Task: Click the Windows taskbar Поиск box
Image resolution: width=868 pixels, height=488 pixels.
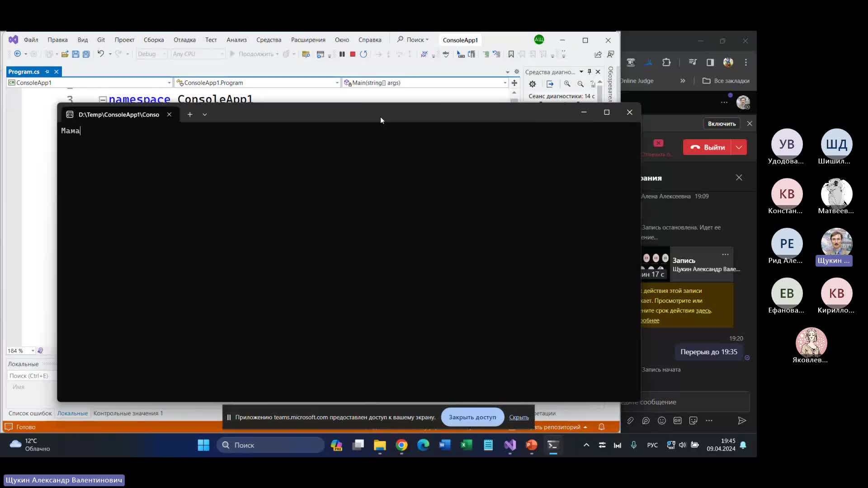Action: 271,445
